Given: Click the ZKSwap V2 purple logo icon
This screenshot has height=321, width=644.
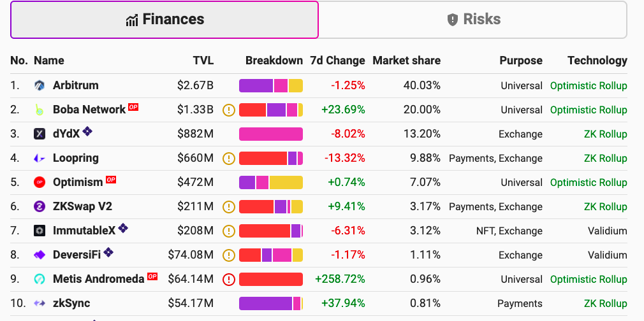Looking at the screenshot, I should point(40,206).
